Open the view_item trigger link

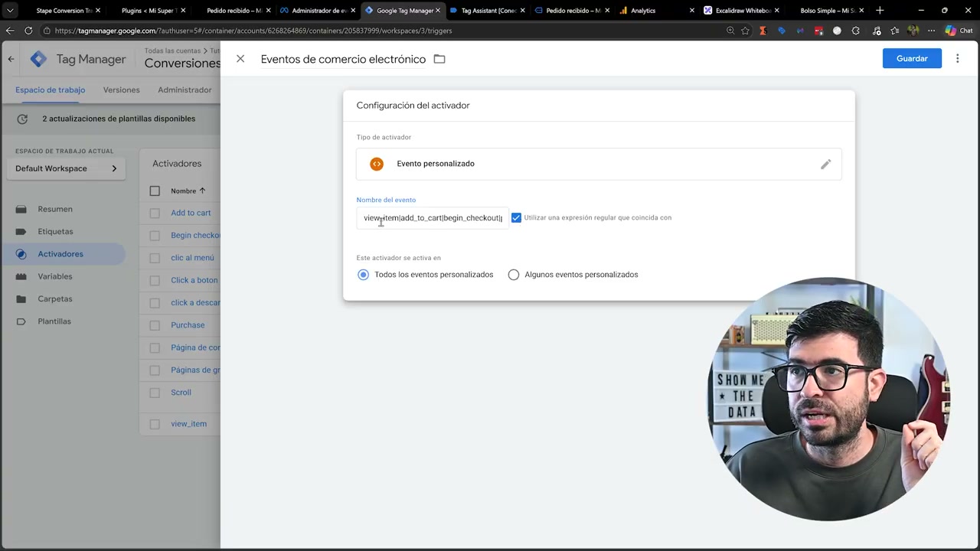coord(188,424)
